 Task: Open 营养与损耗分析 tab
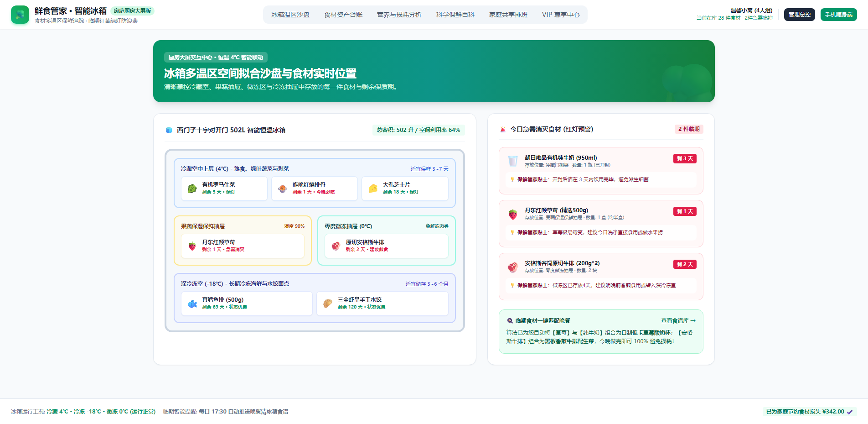tap(399, 15)
